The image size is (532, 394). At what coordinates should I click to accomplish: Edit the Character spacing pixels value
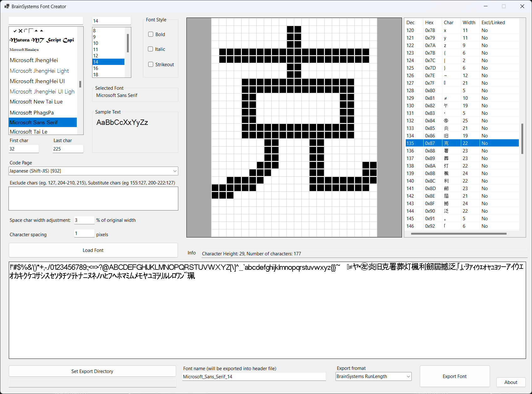pos(84,233)
